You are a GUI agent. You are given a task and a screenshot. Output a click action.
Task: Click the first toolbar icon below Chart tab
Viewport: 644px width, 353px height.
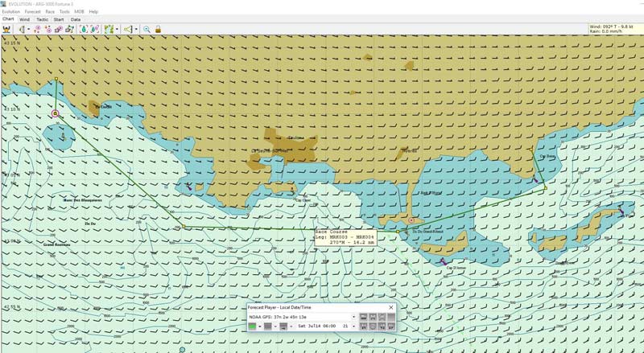click(7, 29)
